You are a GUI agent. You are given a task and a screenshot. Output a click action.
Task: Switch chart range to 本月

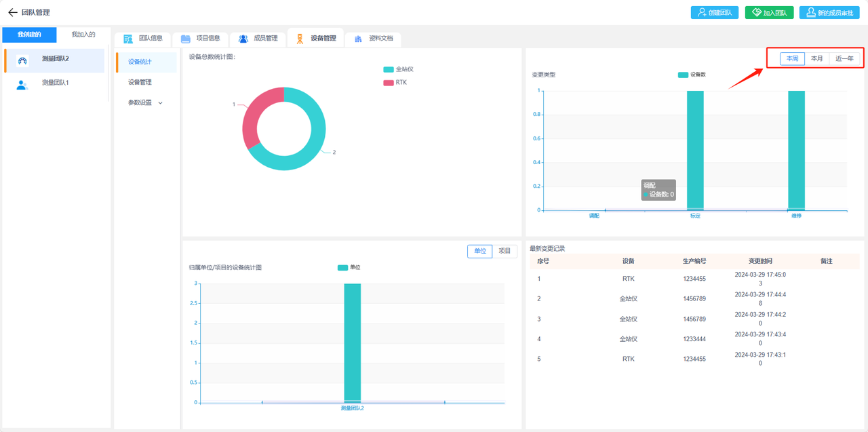[817, 59]
